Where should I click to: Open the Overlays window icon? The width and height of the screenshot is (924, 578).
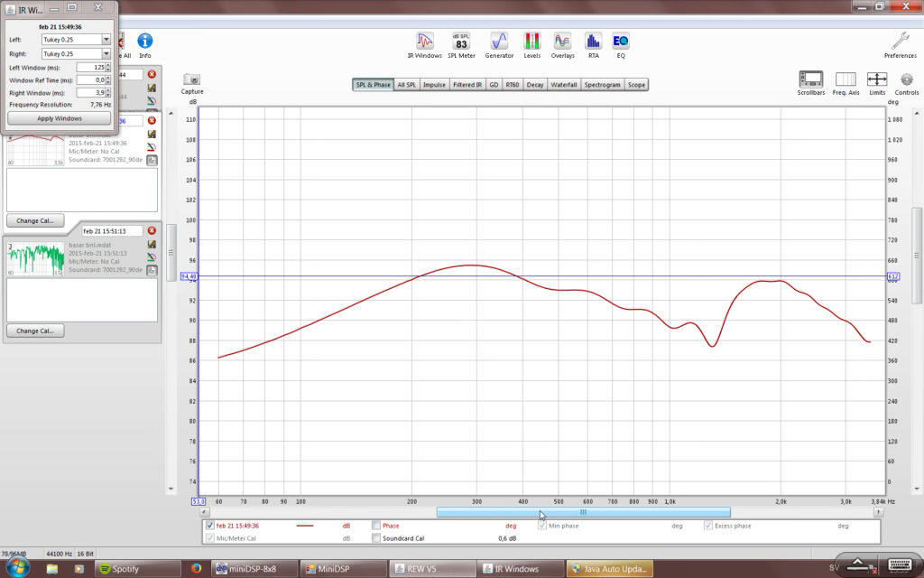tap(562, 42)
